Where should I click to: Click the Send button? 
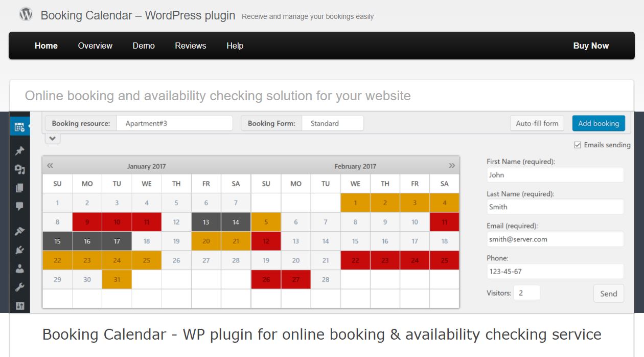pyautogui.click(x=609, y=294)
